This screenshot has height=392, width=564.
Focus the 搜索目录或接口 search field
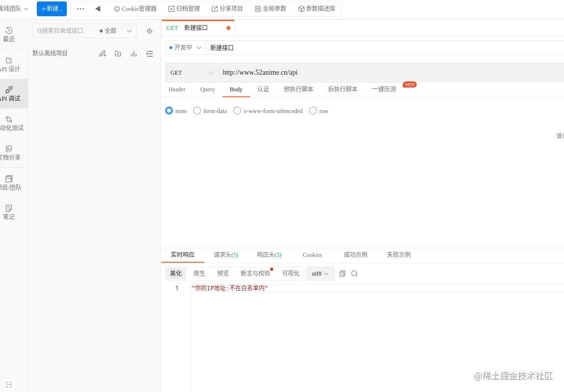tap(65, 31)
